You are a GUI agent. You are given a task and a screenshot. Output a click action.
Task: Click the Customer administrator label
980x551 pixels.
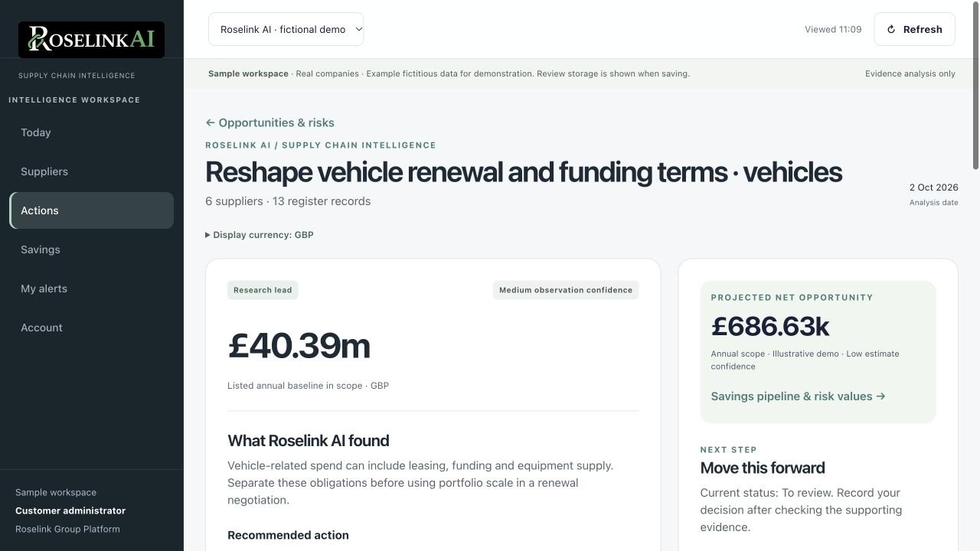pos(70,510)
